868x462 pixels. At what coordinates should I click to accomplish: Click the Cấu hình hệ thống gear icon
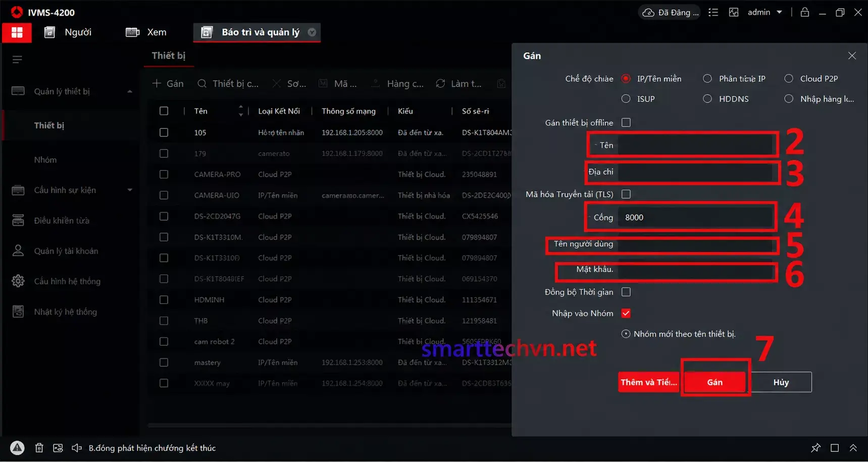click(x=18, y=281)
